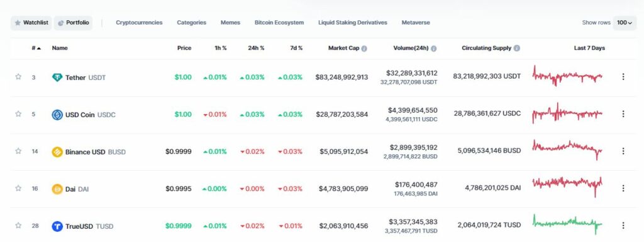Click the Tether coin logo icon
The width and height of the screenshot is (644, 242).
coord(57,78)
